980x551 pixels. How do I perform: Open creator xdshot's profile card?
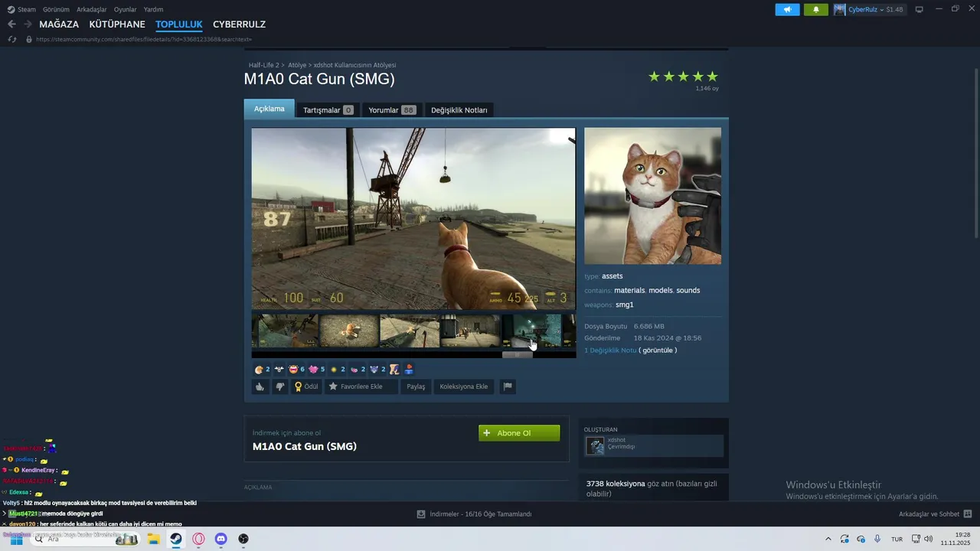pos(655,445)
